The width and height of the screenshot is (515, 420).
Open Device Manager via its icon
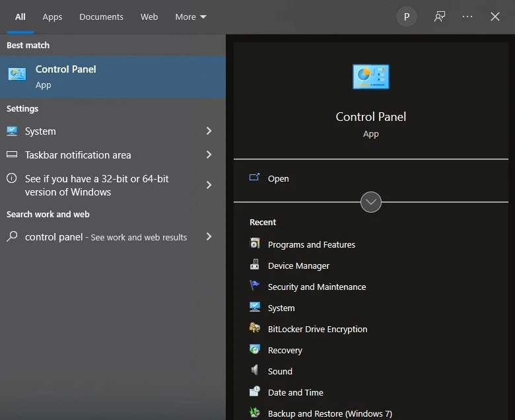tap(255, 265)
